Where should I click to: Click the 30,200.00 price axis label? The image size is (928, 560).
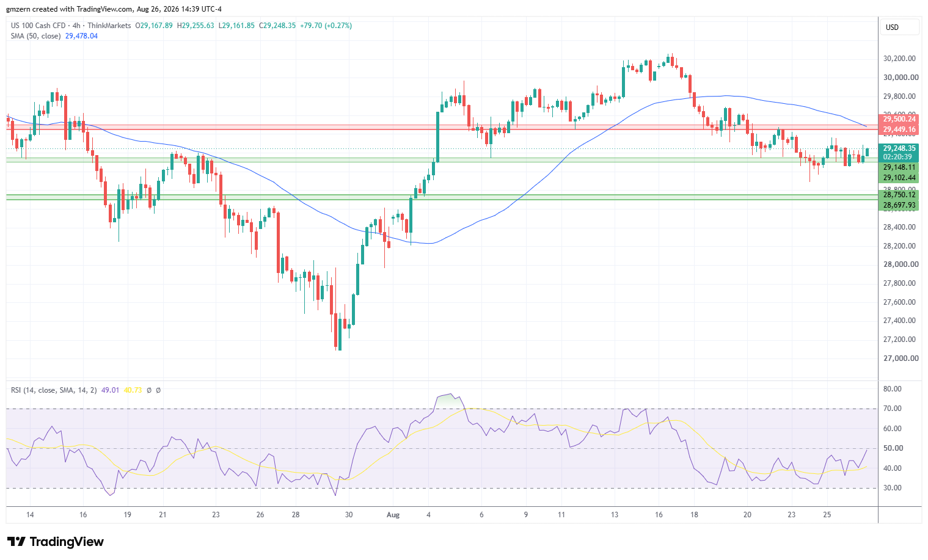point(899,59)
